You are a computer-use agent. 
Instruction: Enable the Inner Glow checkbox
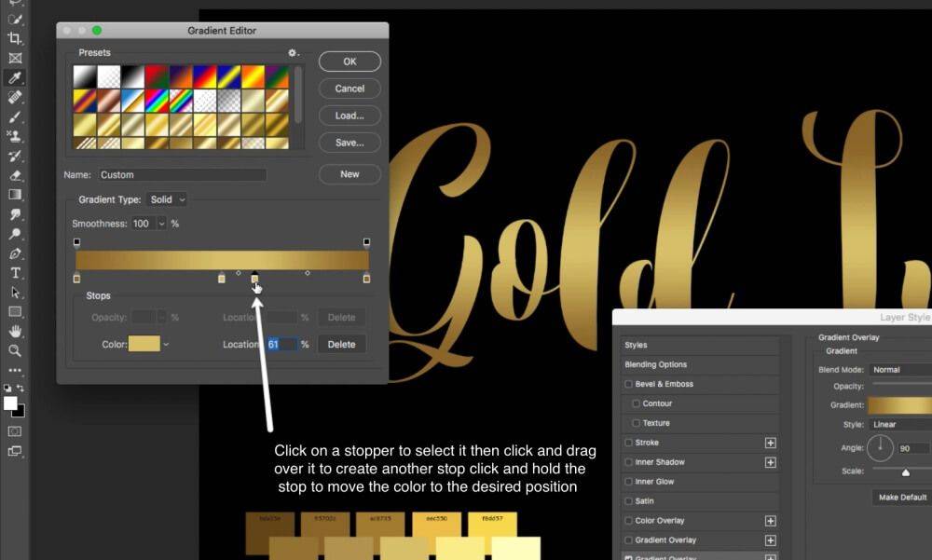[628, 482]
